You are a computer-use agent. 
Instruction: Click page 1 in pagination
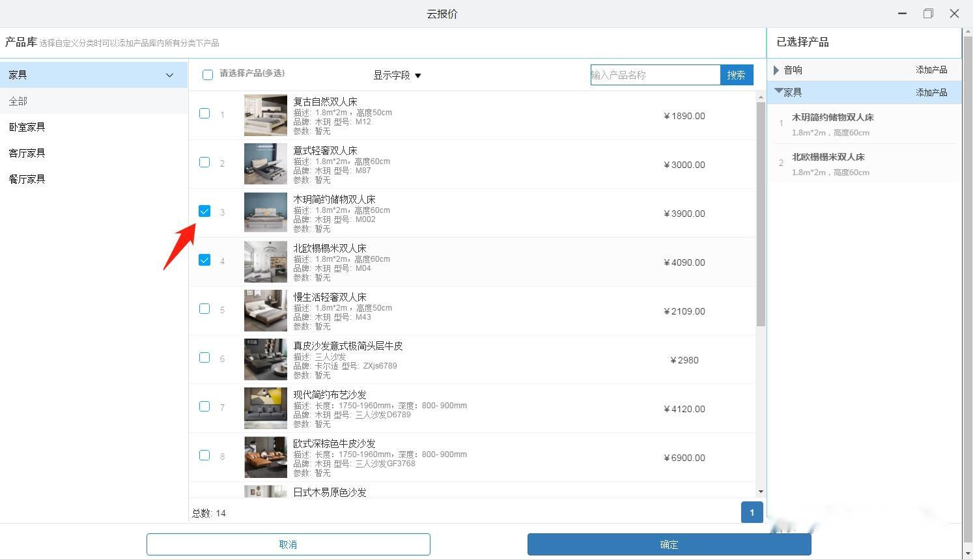[x=752, y=512]
